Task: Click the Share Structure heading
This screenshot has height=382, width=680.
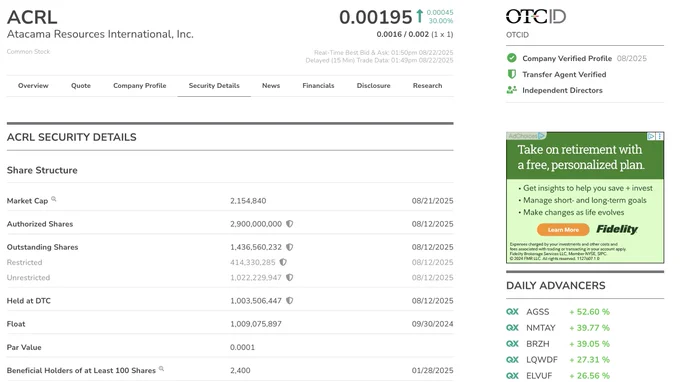Action: 42,170
